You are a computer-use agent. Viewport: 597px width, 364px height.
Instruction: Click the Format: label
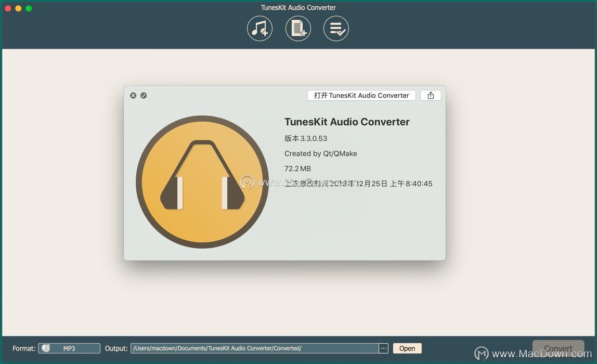pyautogui.click(x=24, y=348)
